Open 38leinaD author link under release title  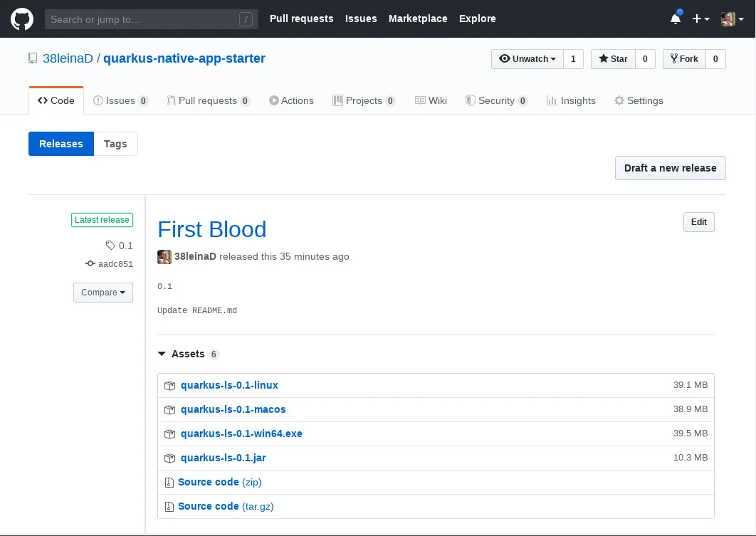(x=195, y=256)
